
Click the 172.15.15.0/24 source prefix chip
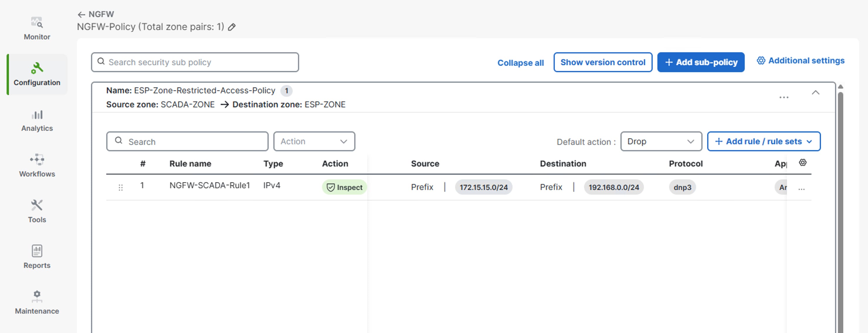(484, 187)
